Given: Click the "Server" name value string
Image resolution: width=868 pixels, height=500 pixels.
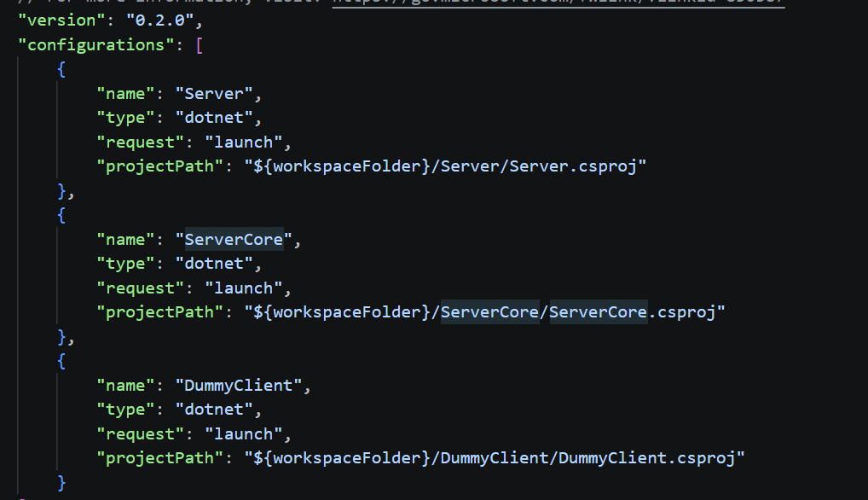Looking at the screenshot, I should coord(214,94).
